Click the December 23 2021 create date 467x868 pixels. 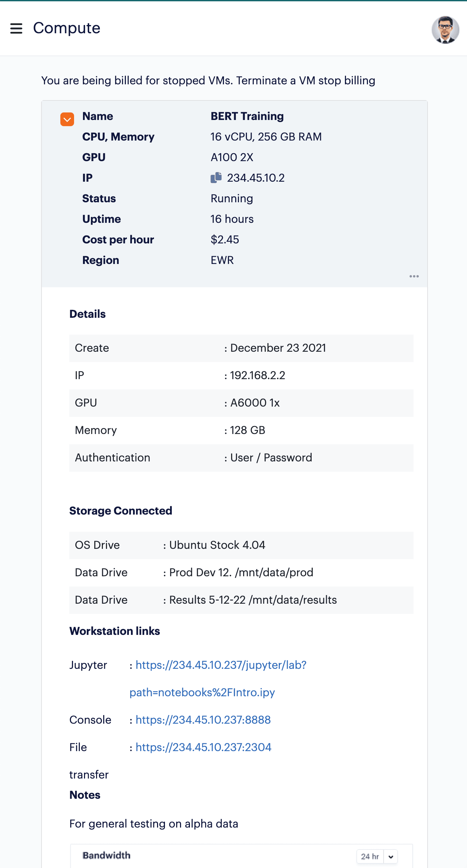tap(278, 348)
